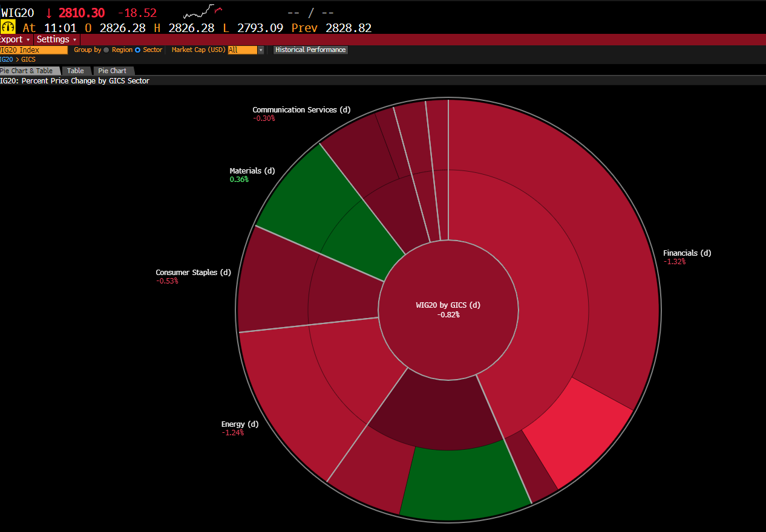The width and height of the screenshot is (766, 532).
Task: Click the Communication Services (d) sector label
Action: (301, 110)
